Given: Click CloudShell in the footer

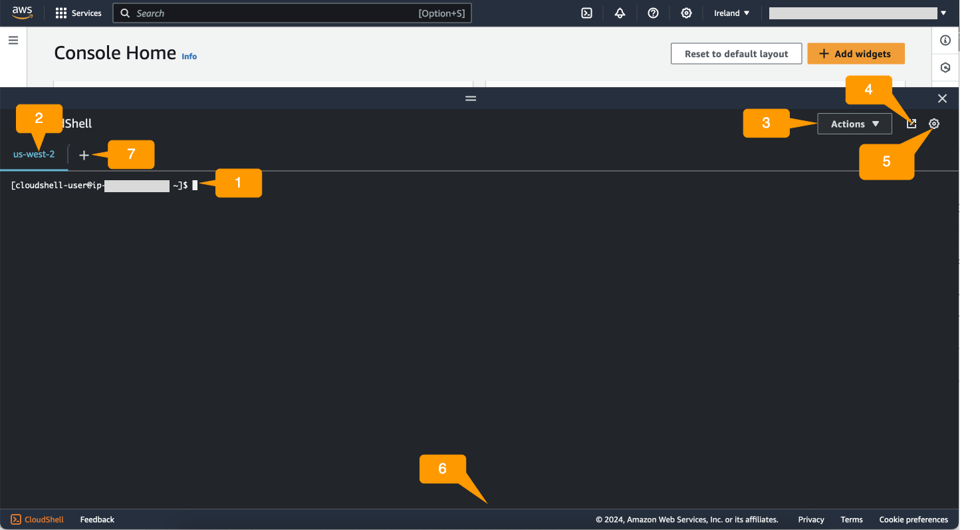Looking at the screenshot, I should (37, 519).
